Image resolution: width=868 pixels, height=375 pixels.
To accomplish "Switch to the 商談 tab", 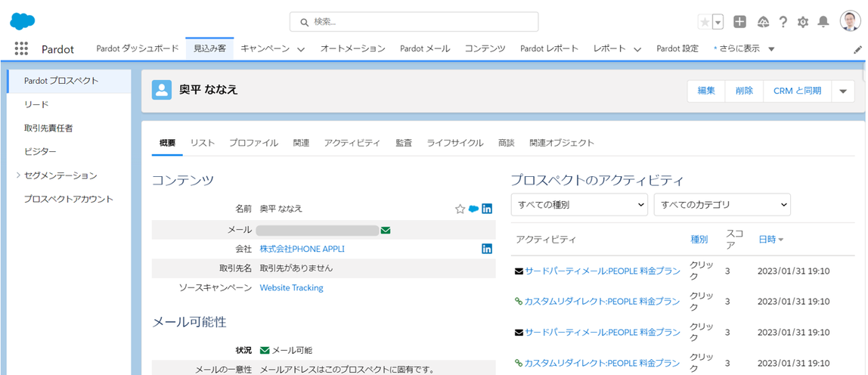I will [506, 142].
